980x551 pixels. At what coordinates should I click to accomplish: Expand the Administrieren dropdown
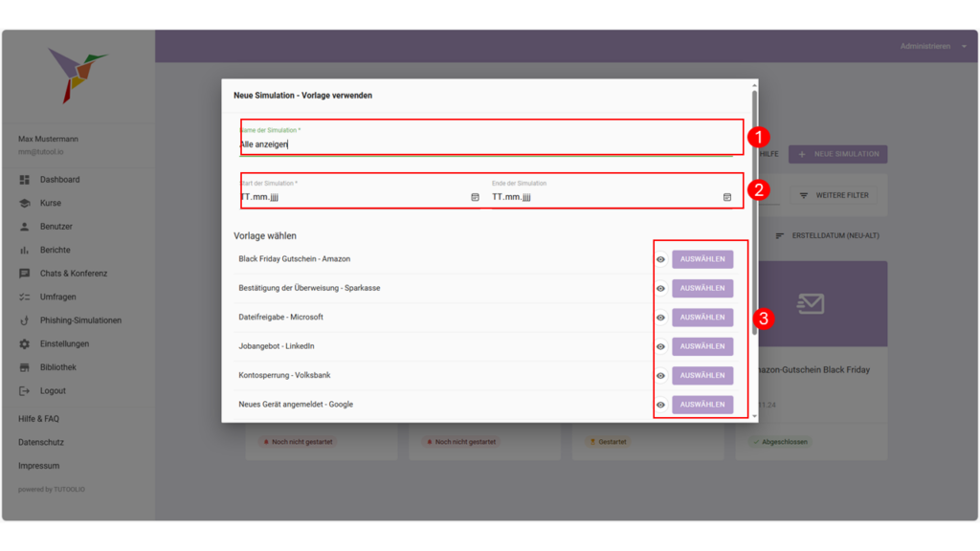933,46
